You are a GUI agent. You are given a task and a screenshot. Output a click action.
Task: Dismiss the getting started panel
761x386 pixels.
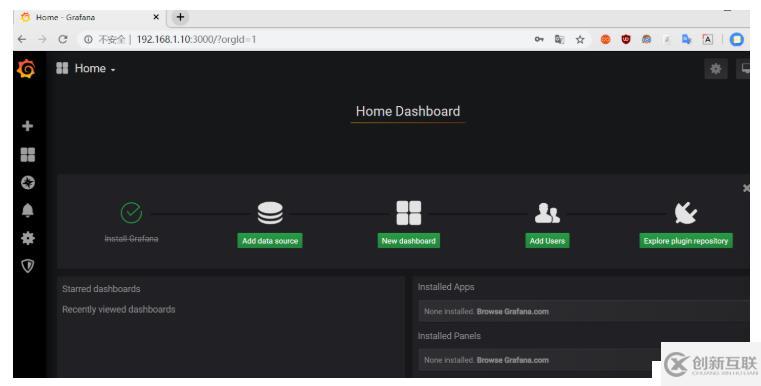(x=746, y=188)
